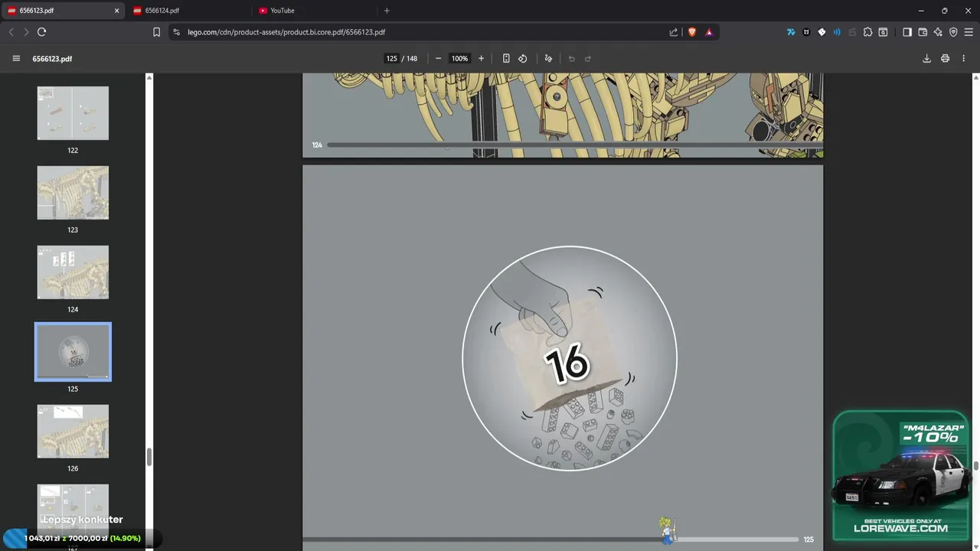Switch to the 6566124.pdf tab

tap(190, 11)
